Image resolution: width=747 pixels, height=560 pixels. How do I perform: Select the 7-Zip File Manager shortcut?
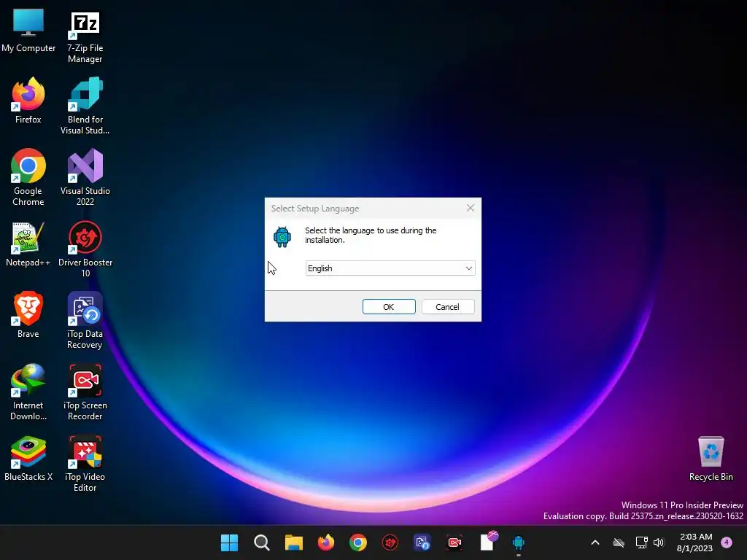tap(85, 36)
